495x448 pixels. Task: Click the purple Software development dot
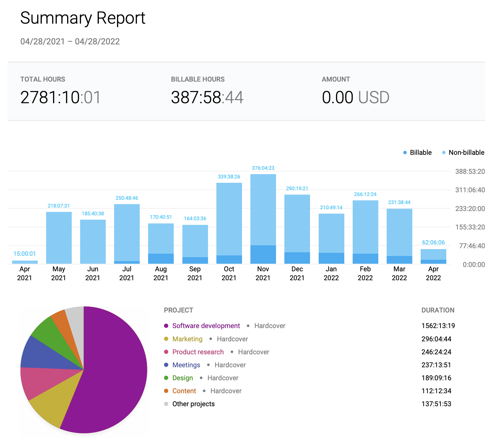pos(166,326)
